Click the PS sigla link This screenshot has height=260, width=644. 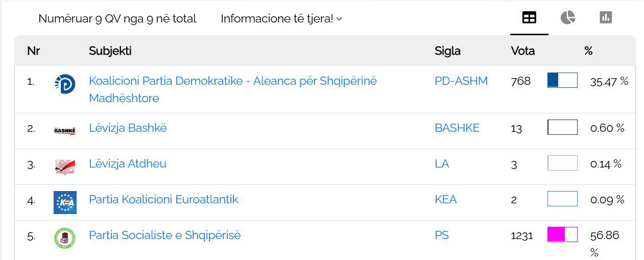coord(442,235)
